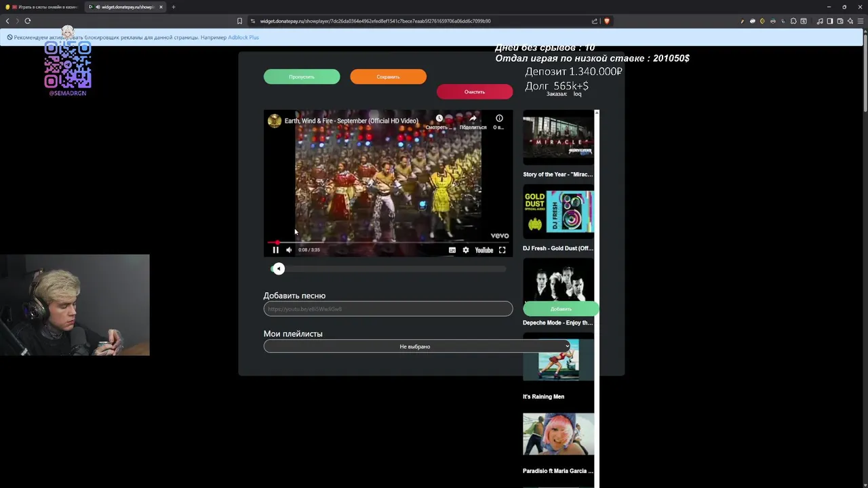Open the extensions puzzle-piece icon

point(793,21)
